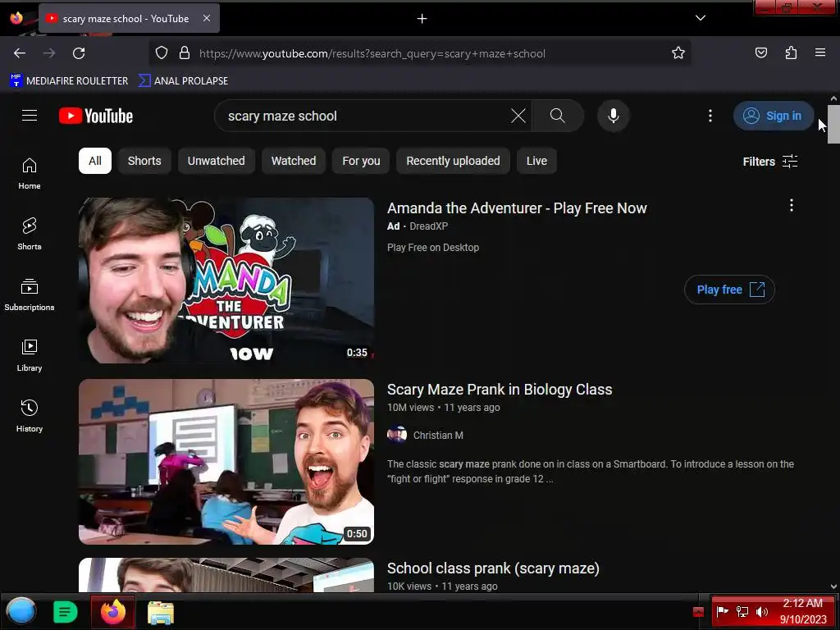Open the Firefox extensions puzzle icon

791,53
